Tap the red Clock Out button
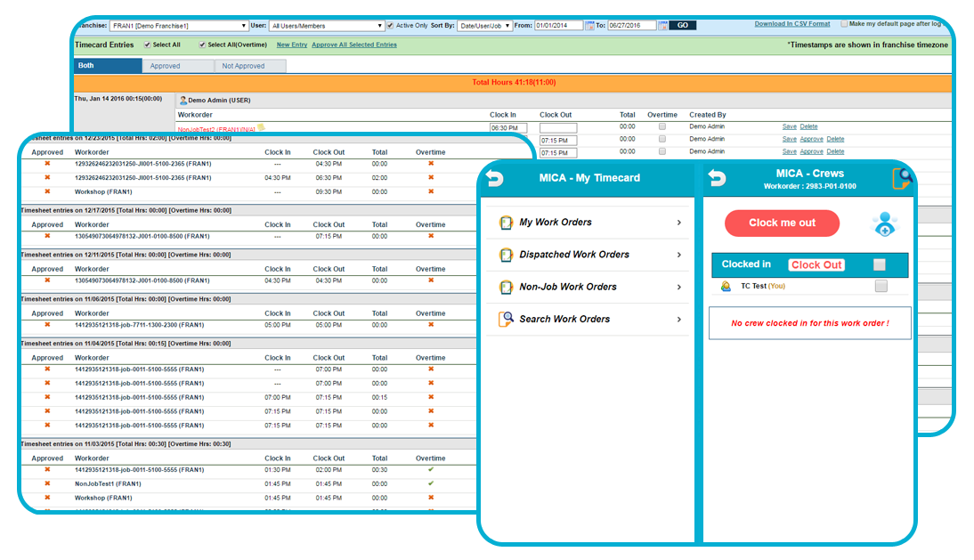 tap(816, 264)
